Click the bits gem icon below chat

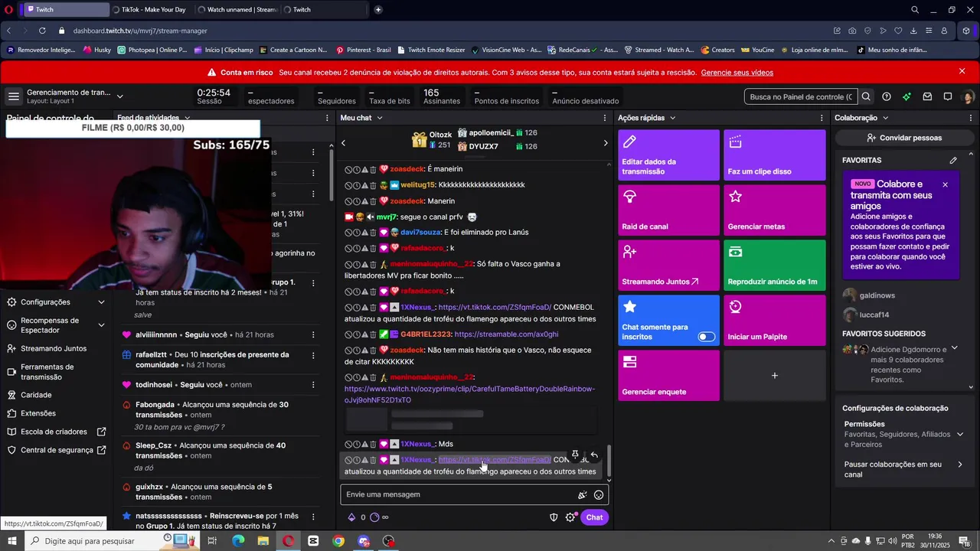[351, 517]
